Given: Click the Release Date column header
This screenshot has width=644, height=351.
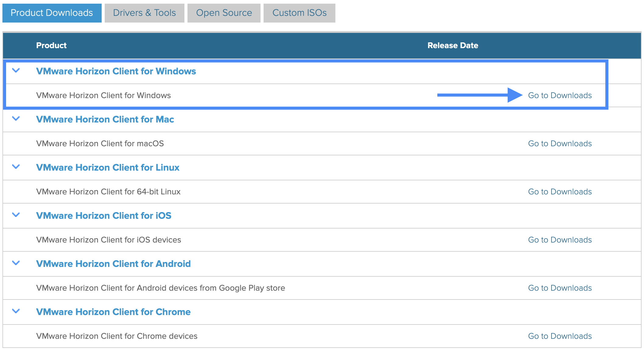Looking at the screenshot, I should 453,45.
